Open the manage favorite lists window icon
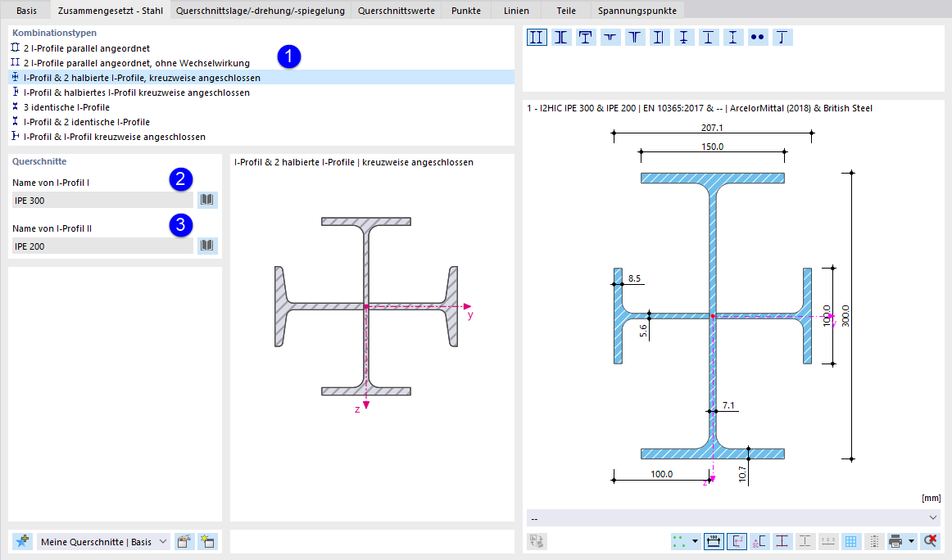Screen dimensions: 952x560 184,541
